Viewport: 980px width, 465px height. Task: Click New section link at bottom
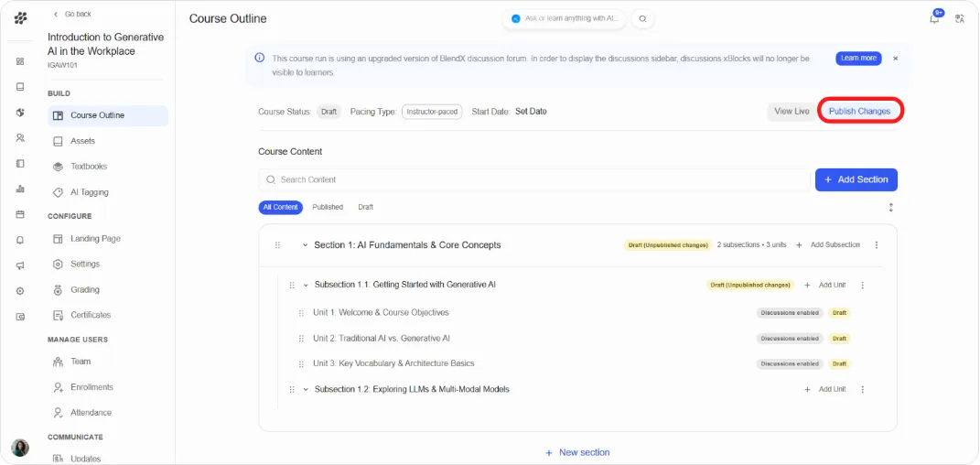click(577, 452)
